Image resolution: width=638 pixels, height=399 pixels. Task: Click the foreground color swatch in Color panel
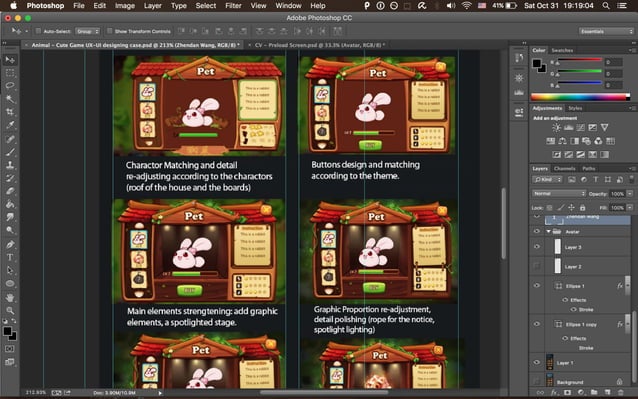pos(537,63)
